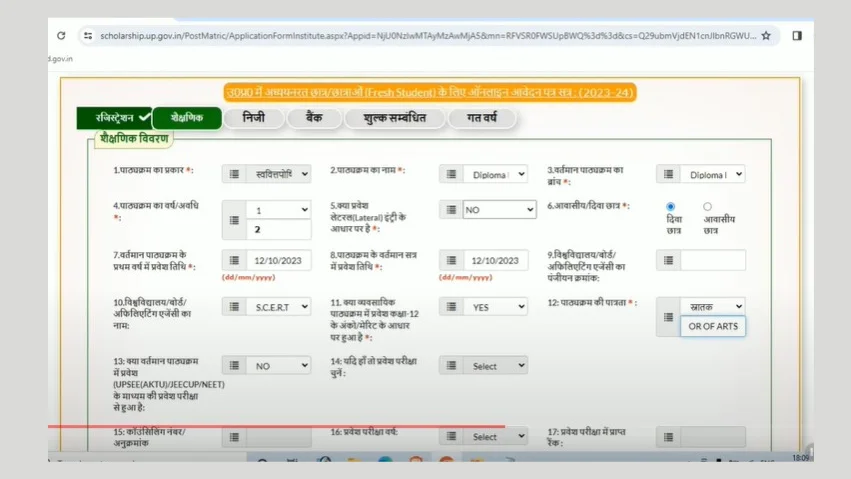Image resolution: width=851 pixels, height=479 pixels.
Task: Open the browser side panel icon
Action: click(797, 36)
